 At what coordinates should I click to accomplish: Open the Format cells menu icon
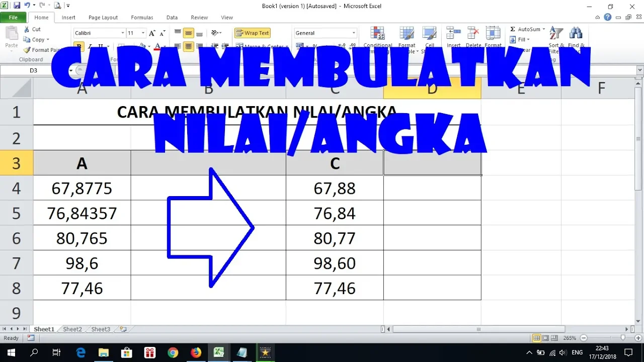pos(493,33)
